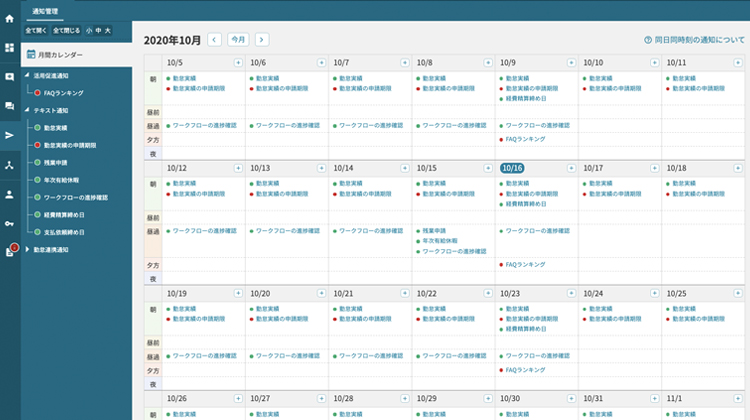The image size is (750, 420).
Task: Add notification on 10/19 with plus icon
Action: tap(238, 293)
